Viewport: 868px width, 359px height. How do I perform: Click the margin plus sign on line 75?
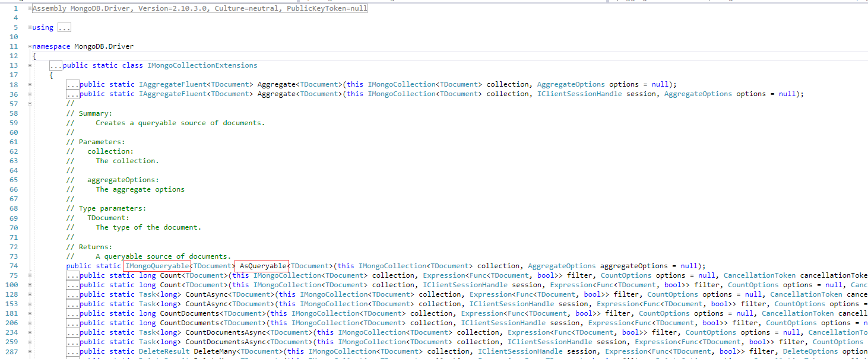click(30, 275)
